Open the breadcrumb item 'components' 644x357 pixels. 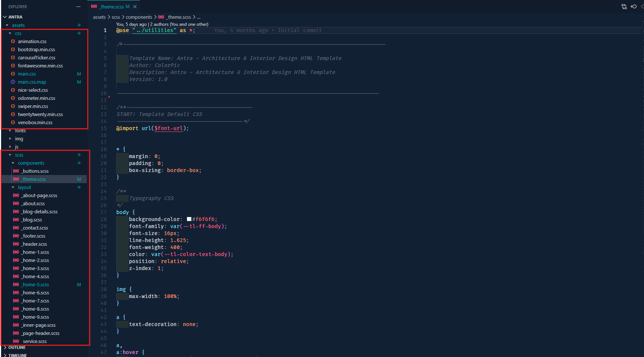pyautogui.click(x=139, y=17)
